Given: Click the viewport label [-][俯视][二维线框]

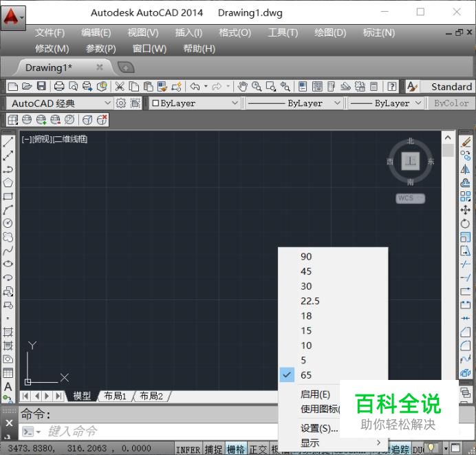Looking at the screenshot, I should click(x=54, y=140).
